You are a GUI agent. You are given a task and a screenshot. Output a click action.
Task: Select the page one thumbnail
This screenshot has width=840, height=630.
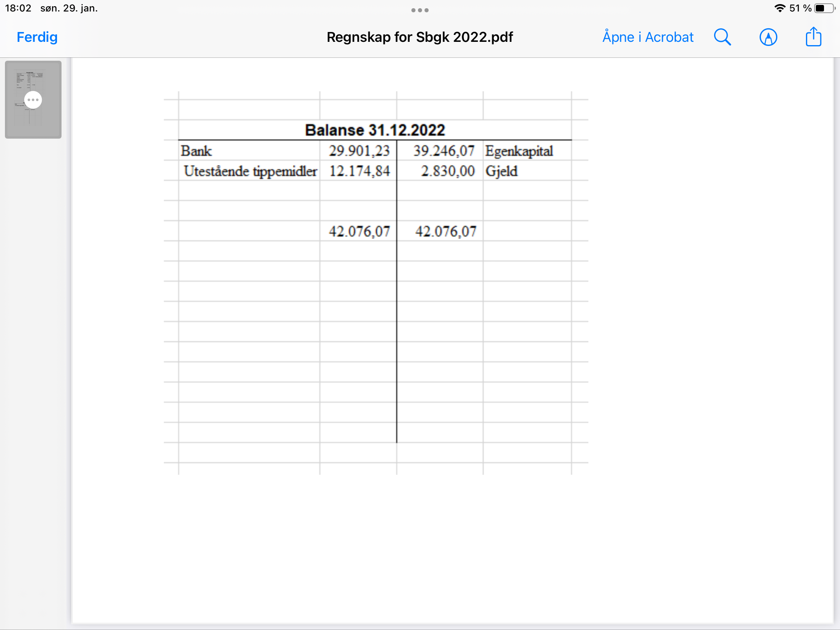click(x=33, y=123)
